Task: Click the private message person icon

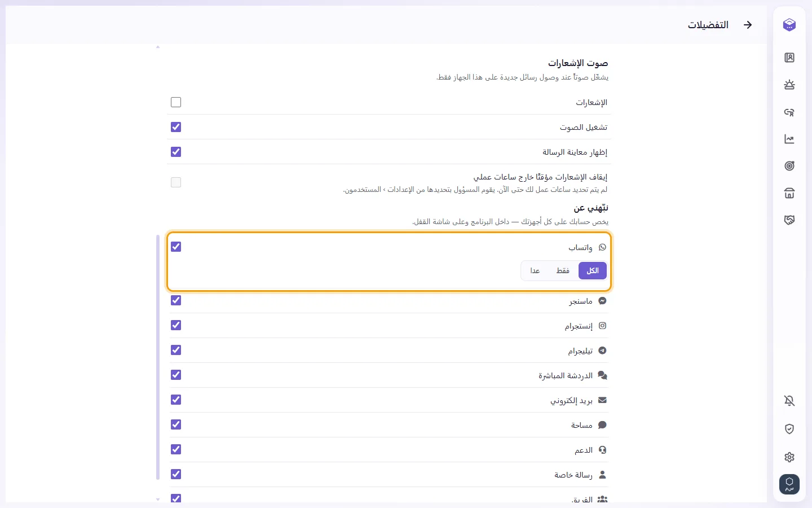Action: 602,475
